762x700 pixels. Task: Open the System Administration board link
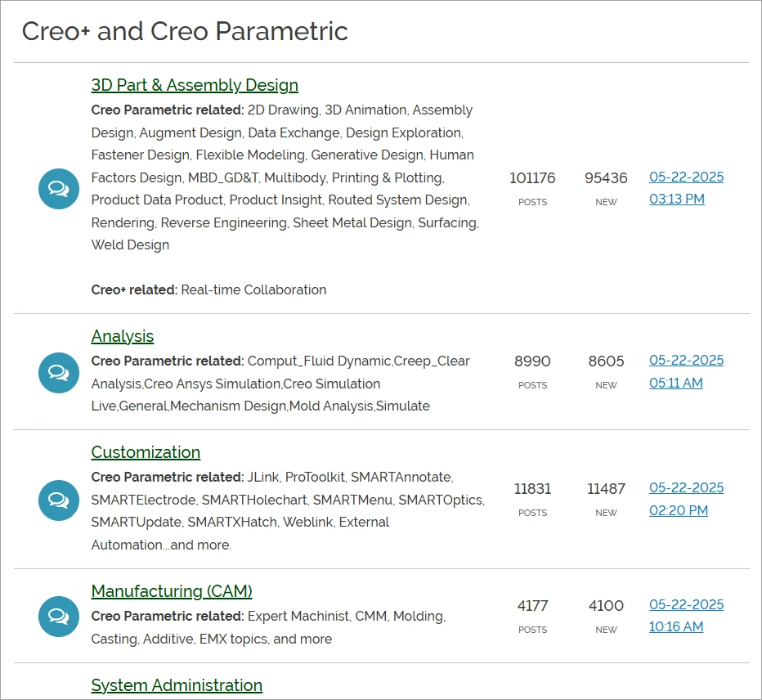(x=177, y=685)
